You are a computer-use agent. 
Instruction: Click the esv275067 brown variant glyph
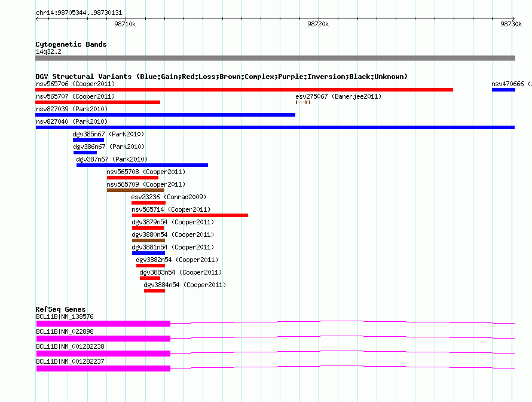(303, 102)
